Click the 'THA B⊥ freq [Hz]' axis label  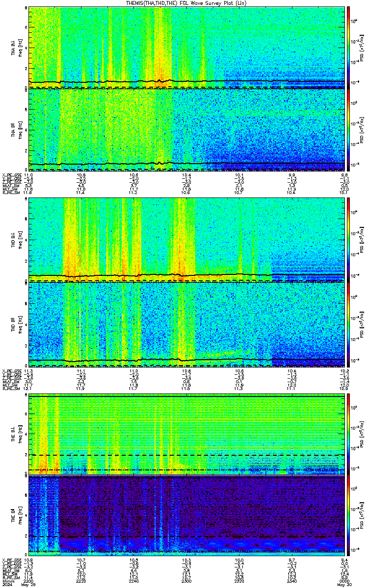pyautogui.click(x=17, y=48)
